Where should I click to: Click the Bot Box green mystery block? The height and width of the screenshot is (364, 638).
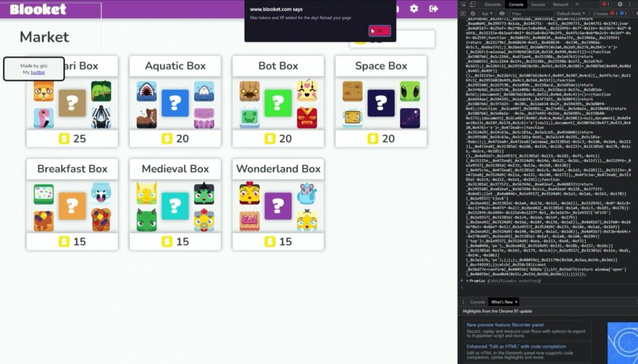(x=278, y=103)
